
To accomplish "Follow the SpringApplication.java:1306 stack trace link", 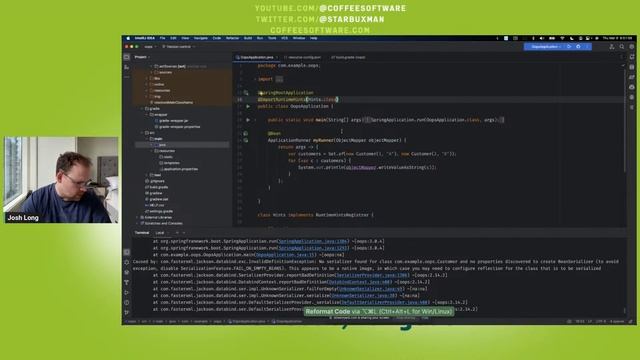I will (x=313, y=241).
